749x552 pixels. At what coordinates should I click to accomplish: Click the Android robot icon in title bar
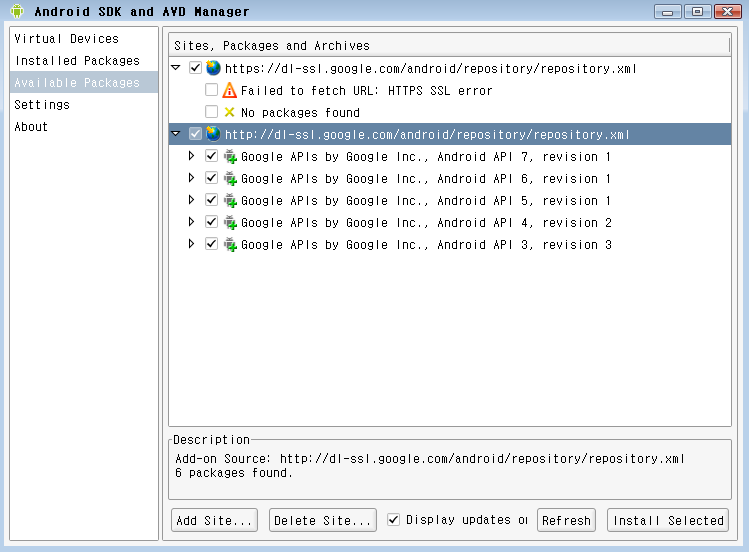tap(17, 11)
